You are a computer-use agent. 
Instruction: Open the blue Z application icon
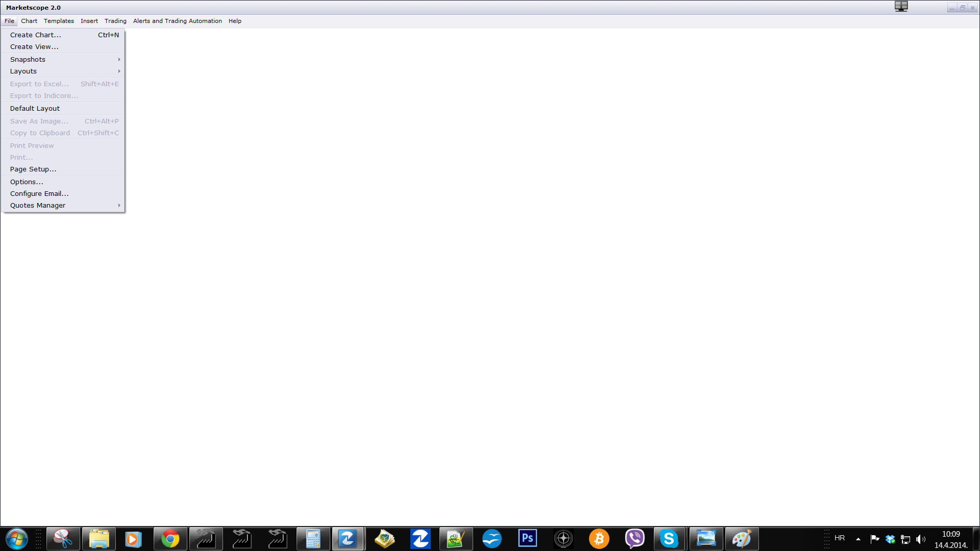click(x=421, y=539)
